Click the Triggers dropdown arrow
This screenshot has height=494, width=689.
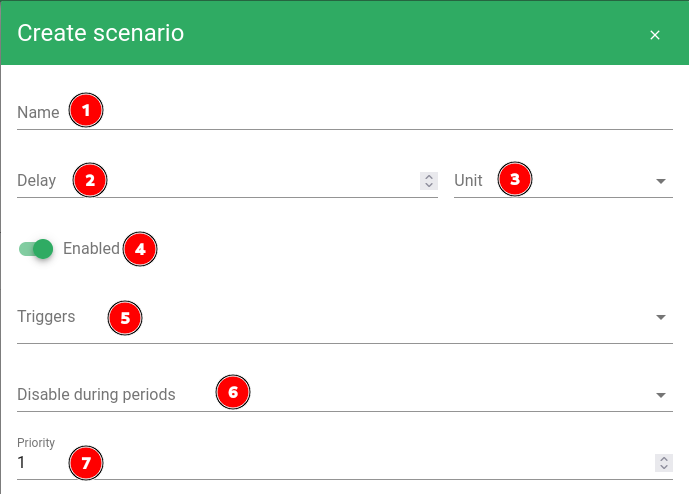click(x=660, y=317)
